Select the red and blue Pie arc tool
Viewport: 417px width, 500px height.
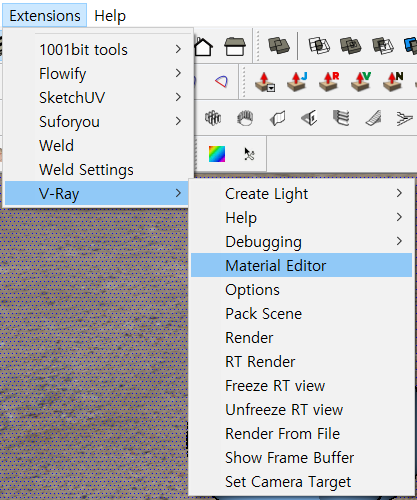[221, 81]
